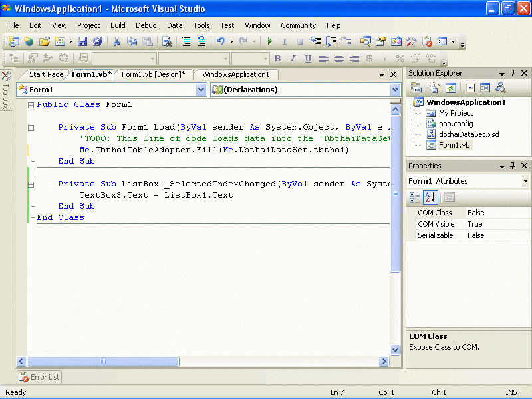Open the Tools menu
532x399 pixels.
tap(201, 25)
